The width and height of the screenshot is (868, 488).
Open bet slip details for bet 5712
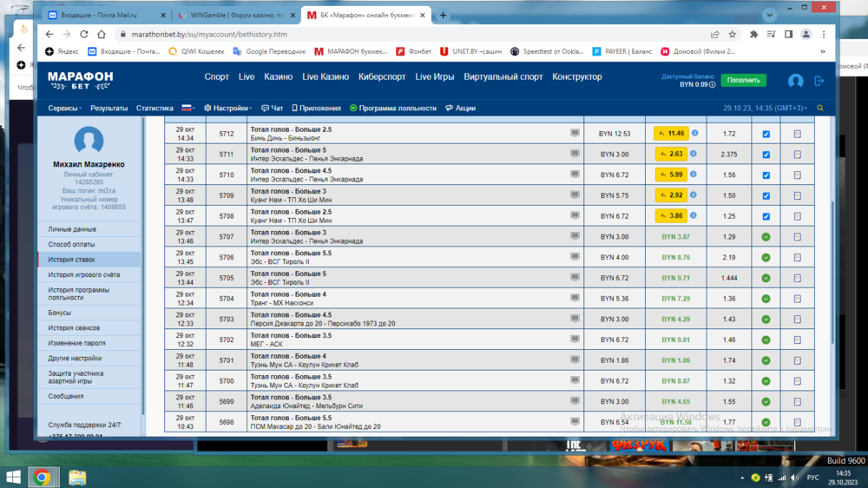[797, 135]
